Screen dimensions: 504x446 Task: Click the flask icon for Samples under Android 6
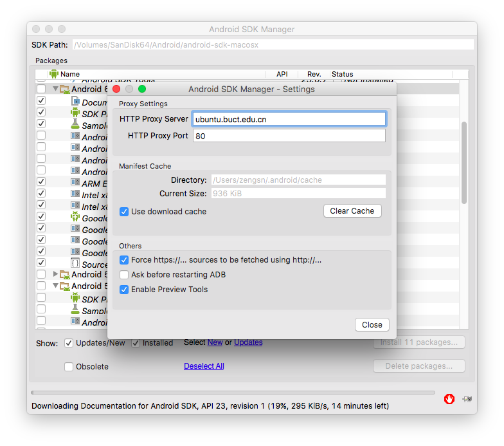pos(75,125)
